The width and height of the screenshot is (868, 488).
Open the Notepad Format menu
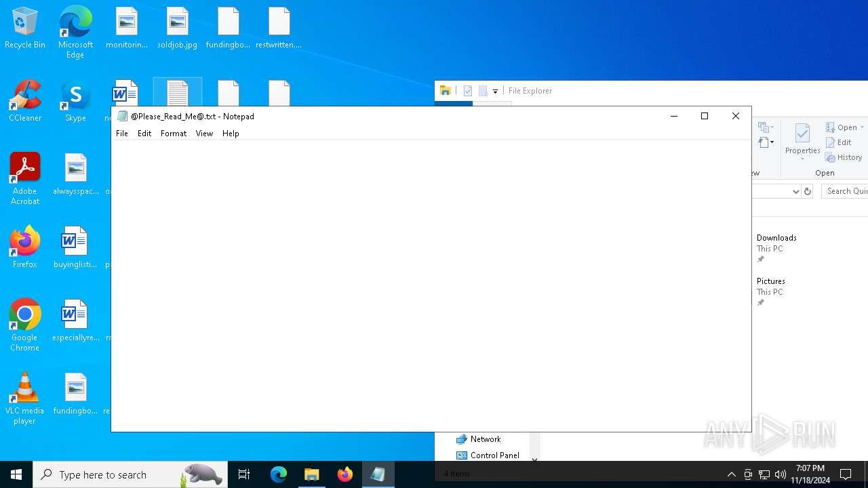(x=174, y=134)
